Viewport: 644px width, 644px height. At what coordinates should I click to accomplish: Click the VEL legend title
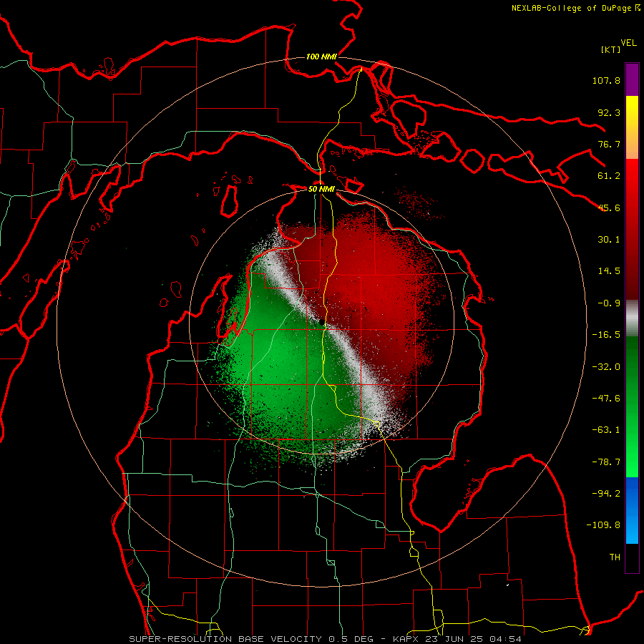[628, 43]
